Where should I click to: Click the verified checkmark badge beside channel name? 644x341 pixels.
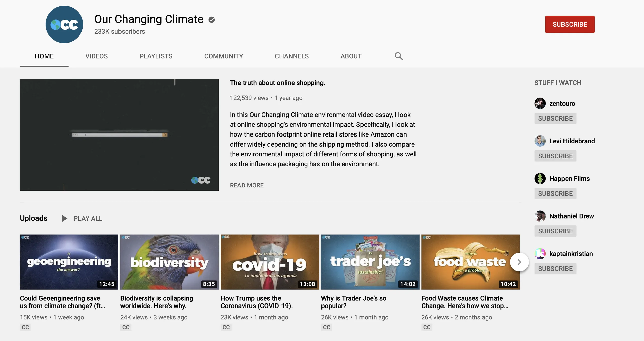212,20
